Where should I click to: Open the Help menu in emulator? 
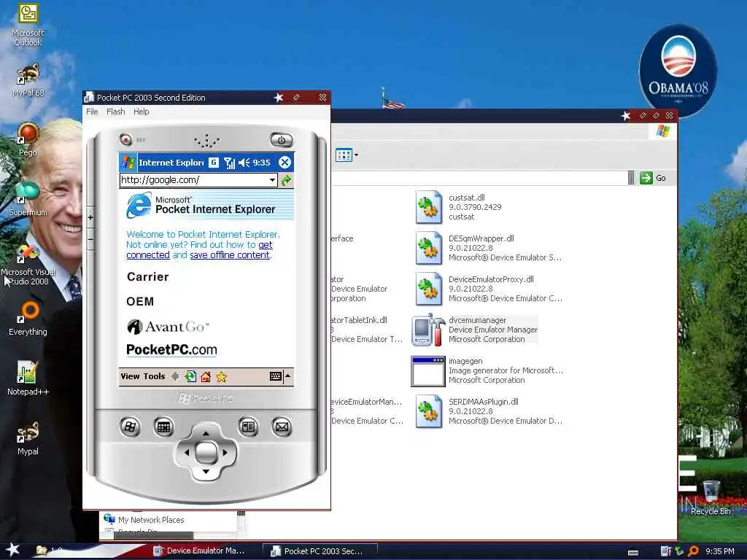(x=141, y=112)
